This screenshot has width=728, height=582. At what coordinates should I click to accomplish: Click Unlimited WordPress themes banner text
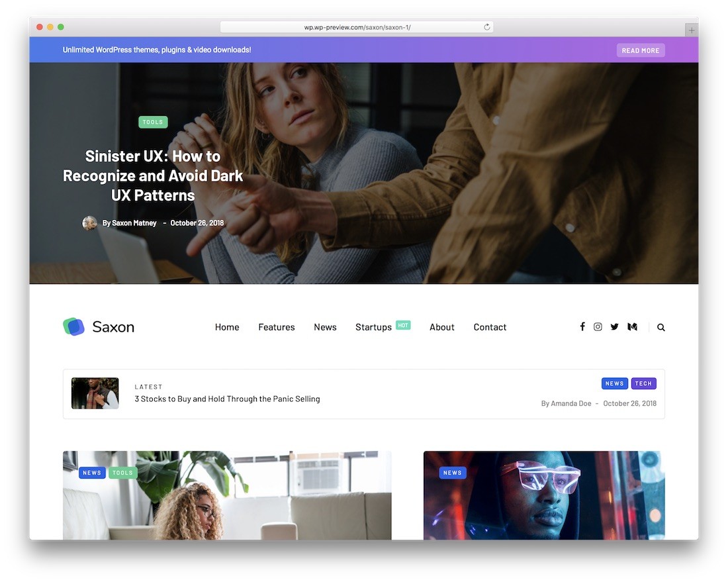157,50
